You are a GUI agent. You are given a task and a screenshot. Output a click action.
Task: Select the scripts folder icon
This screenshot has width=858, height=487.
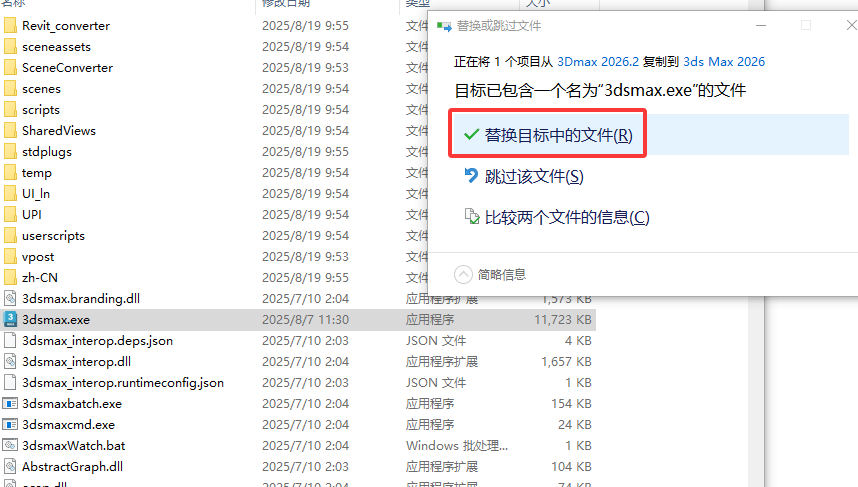[10, 109]
